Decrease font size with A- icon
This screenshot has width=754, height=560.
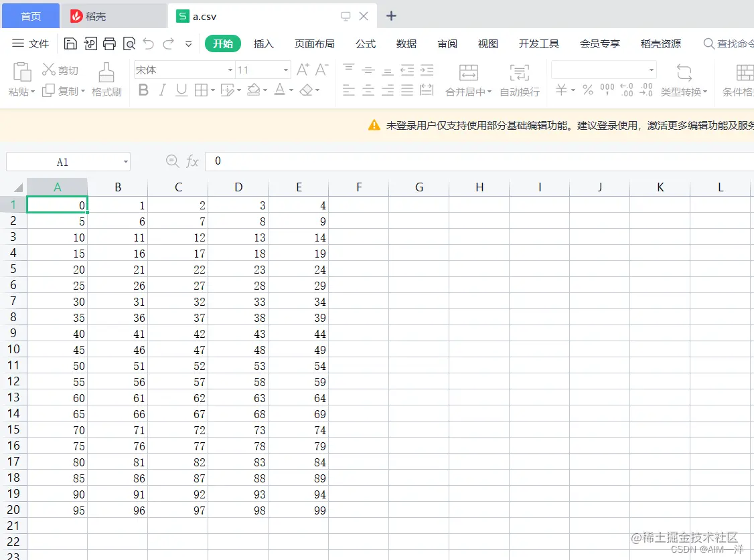pyautogui.click(x=321, y=70)
